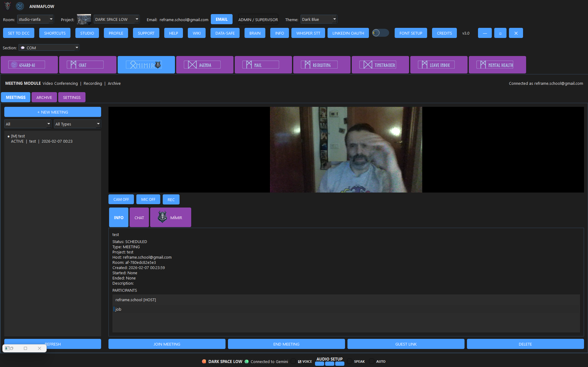
Task: Open the Chat rune tile
Action: 88,65
